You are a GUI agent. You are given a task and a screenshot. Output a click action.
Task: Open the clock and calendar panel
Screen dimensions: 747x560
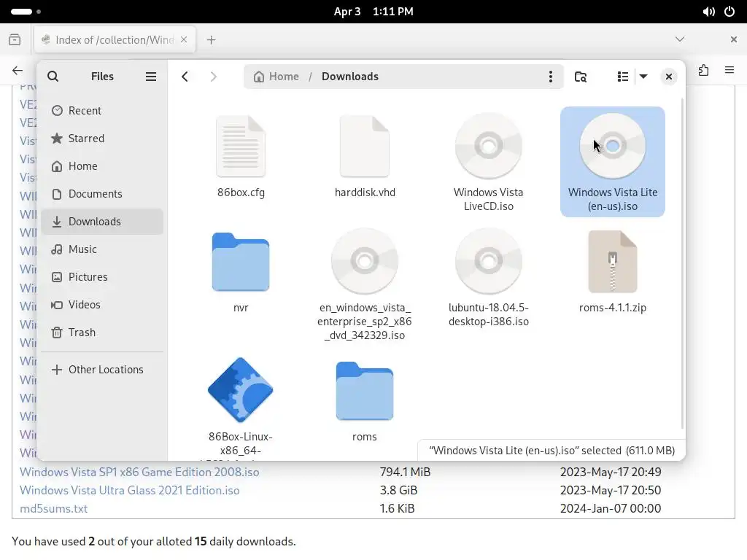click(x=373, y=12)
